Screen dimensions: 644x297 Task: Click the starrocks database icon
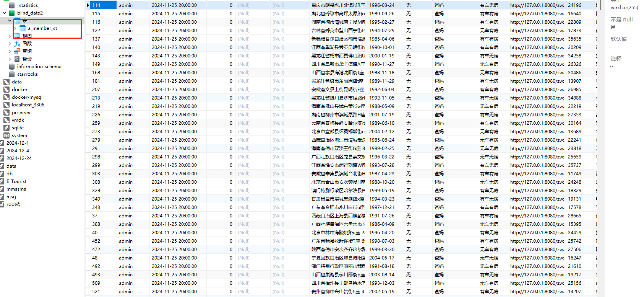tap(12, 74)
